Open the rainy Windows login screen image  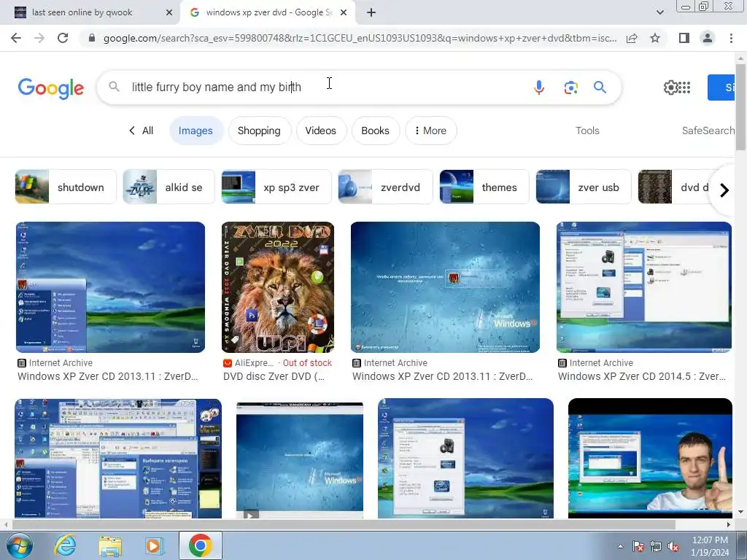(x=445, y=287)
